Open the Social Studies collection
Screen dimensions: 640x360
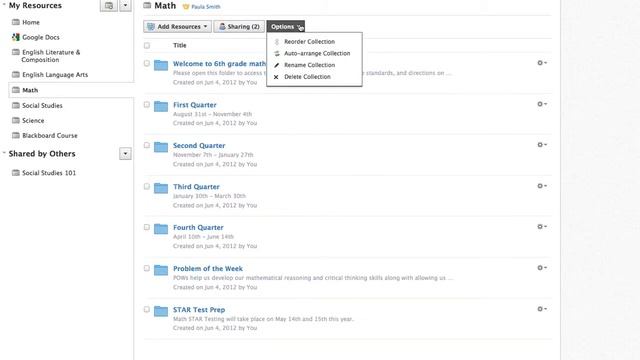tap(42, 105)
